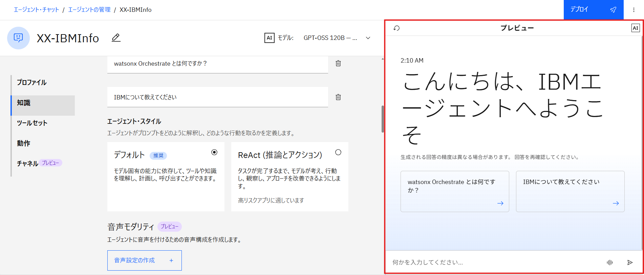The height and width of the screenshot is (275, 644).
Task: Click the agent avatar chat icon
Action: tap(18, 38)
